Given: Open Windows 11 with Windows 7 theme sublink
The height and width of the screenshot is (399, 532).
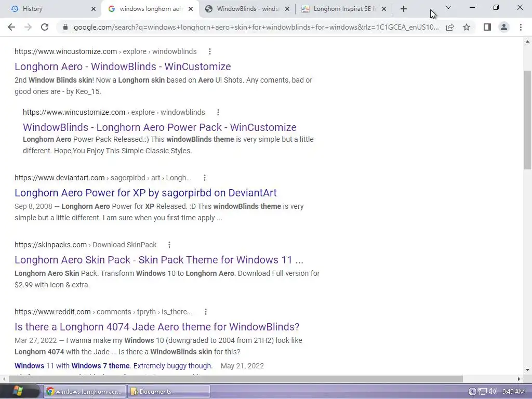Looking at the screenshot, I should 113,366.
